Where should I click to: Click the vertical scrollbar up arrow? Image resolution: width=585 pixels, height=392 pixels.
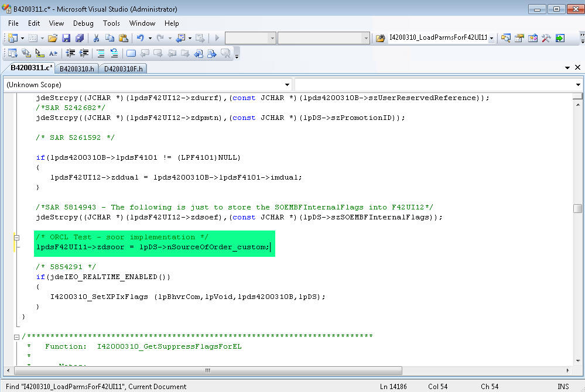tap(578, 105)
